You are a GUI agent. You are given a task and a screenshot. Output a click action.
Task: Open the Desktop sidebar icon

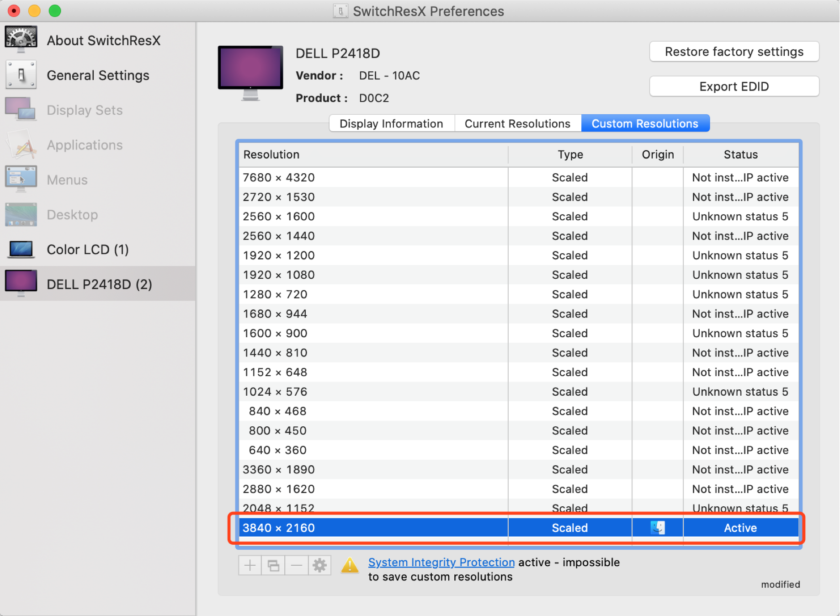21,214
